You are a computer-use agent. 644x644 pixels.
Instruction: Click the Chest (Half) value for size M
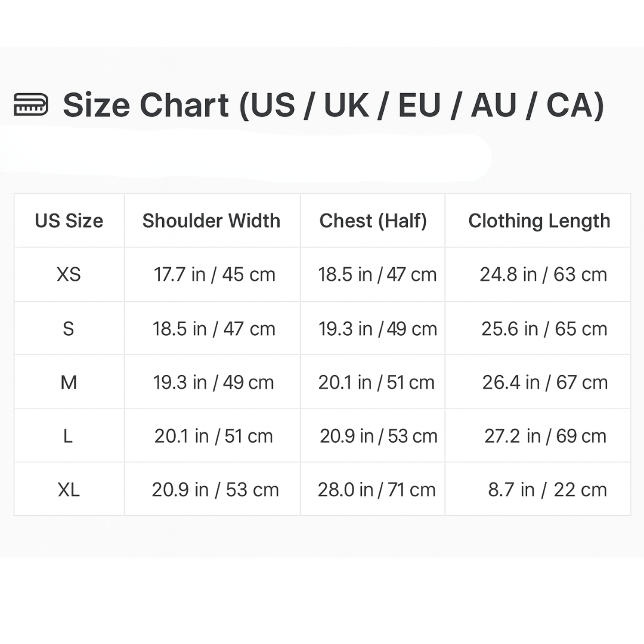click(376, 382)
